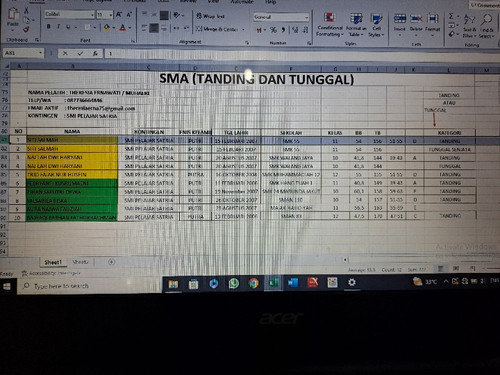Image resolution: width=500 pixels, height=375 pixels.
Task: Click the New Sheet plus button
Action: [111, 262]
